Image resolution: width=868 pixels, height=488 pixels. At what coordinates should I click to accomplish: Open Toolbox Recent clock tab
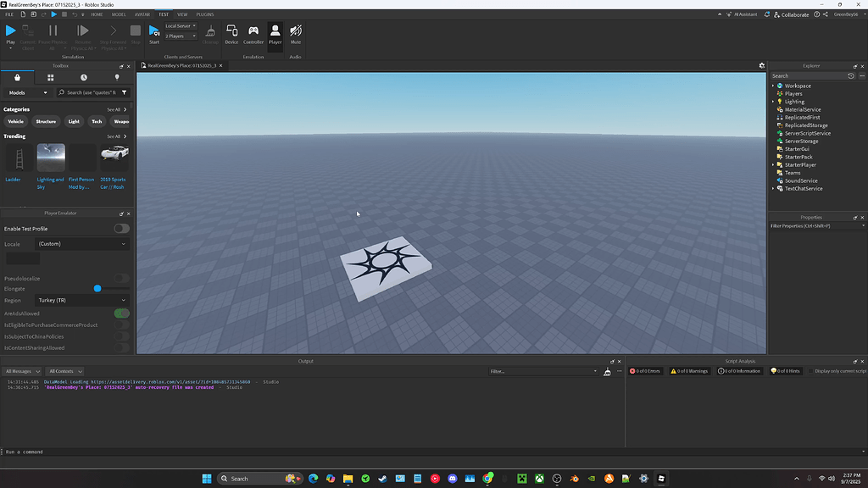tap(84, 77)
